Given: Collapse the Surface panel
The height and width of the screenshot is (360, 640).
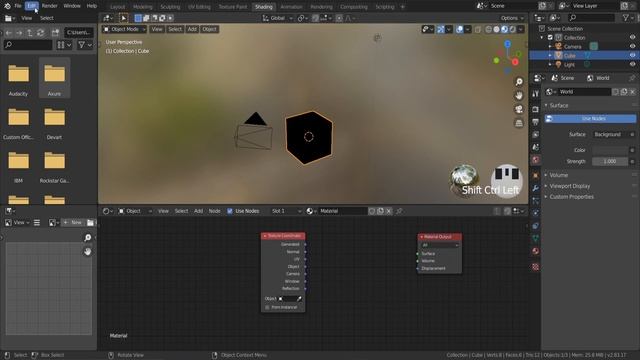Looking at the screenshot, I should coord(558,105).
